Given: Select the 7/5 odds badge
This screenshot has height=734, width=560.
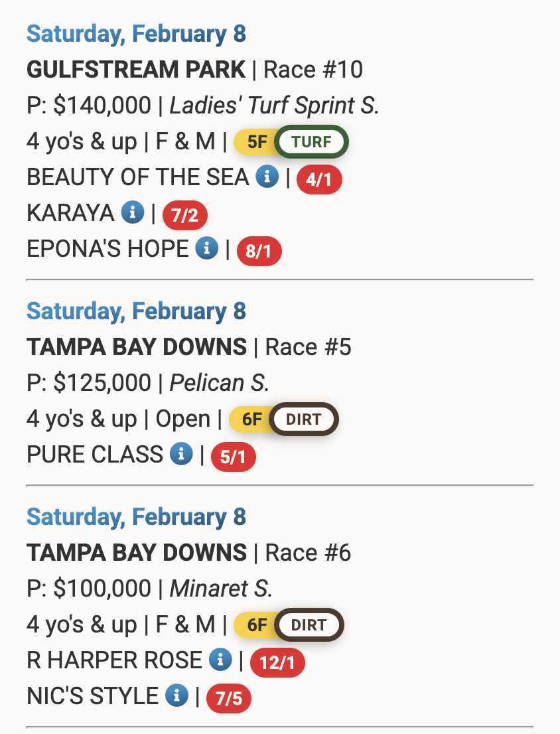Looking at the screenshot, I should [x=229, y=699].
